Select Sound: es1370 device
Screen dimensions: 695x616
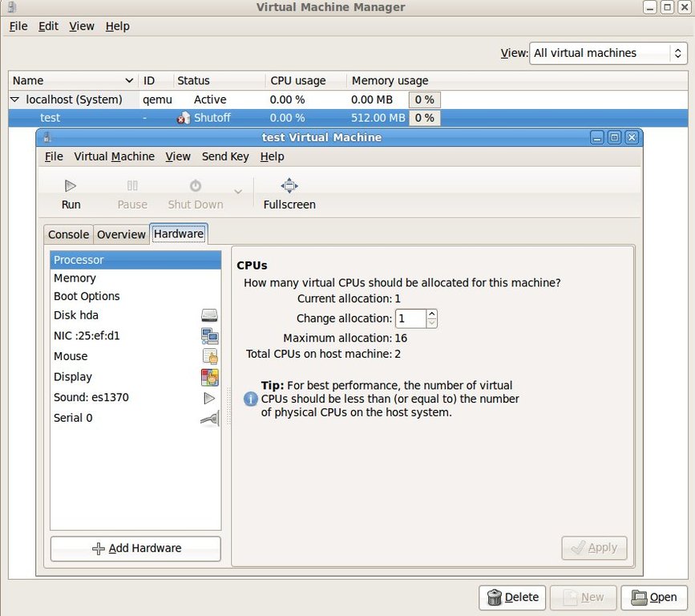click(x=91, y=397)
